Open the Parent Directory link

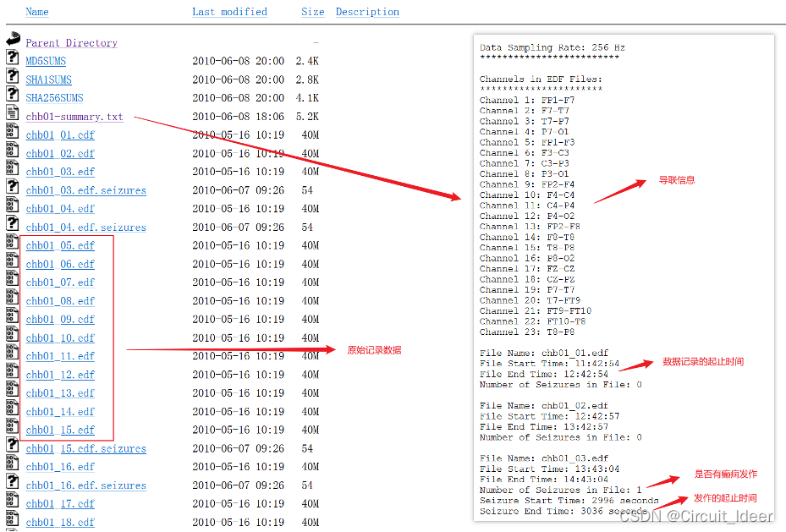[x=71, y=43]
